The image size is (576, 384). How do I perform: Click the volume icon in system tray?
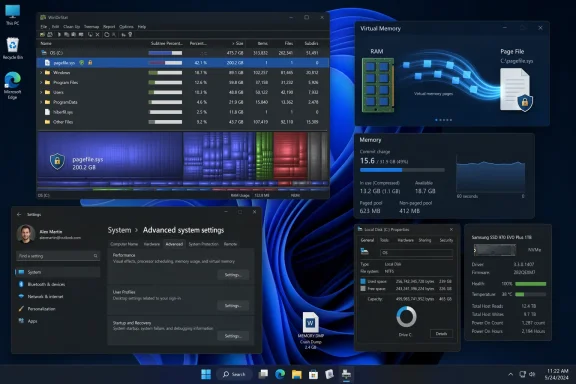point(532,374)
